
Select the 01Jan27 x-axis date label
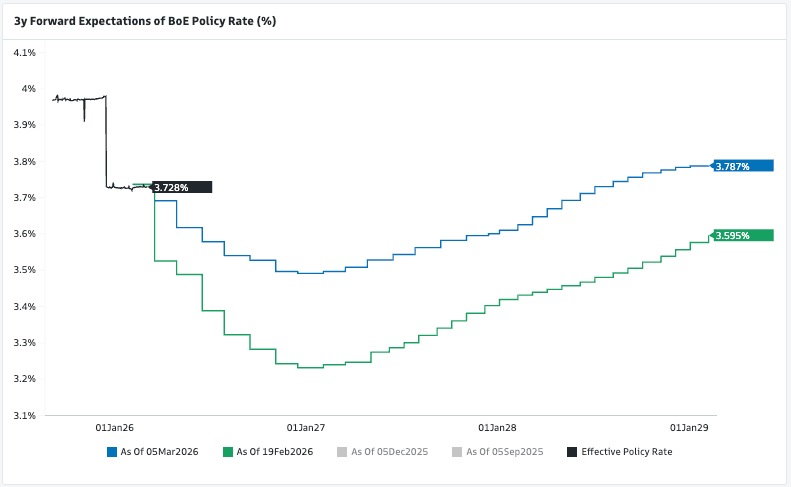click(x=305, y=427)
